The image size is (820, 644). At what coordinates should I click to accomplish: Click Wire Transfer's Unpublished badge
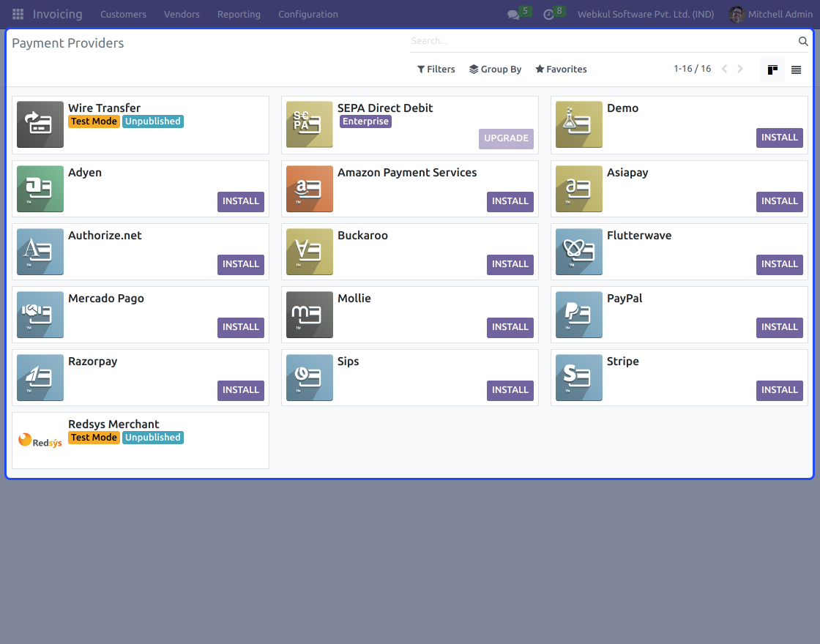pos(153,121)
